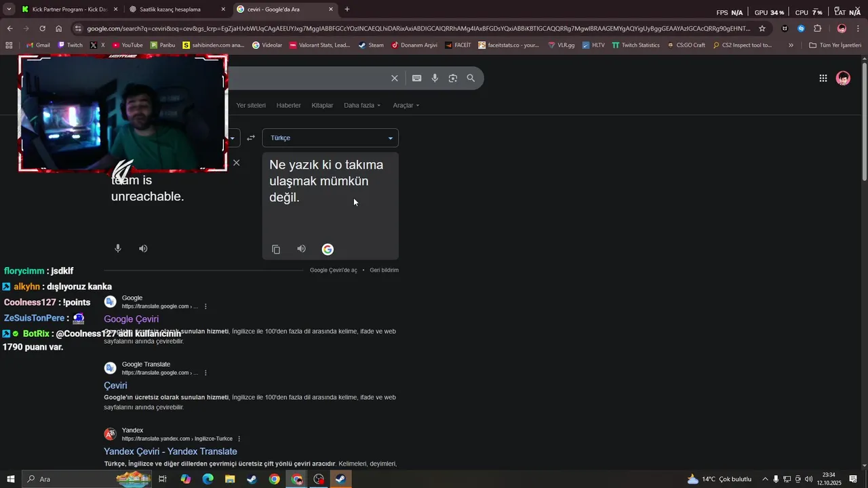The image size is (868, 488).
Task: Switch to Kick Partner Program tab
Action: point(70,9)
